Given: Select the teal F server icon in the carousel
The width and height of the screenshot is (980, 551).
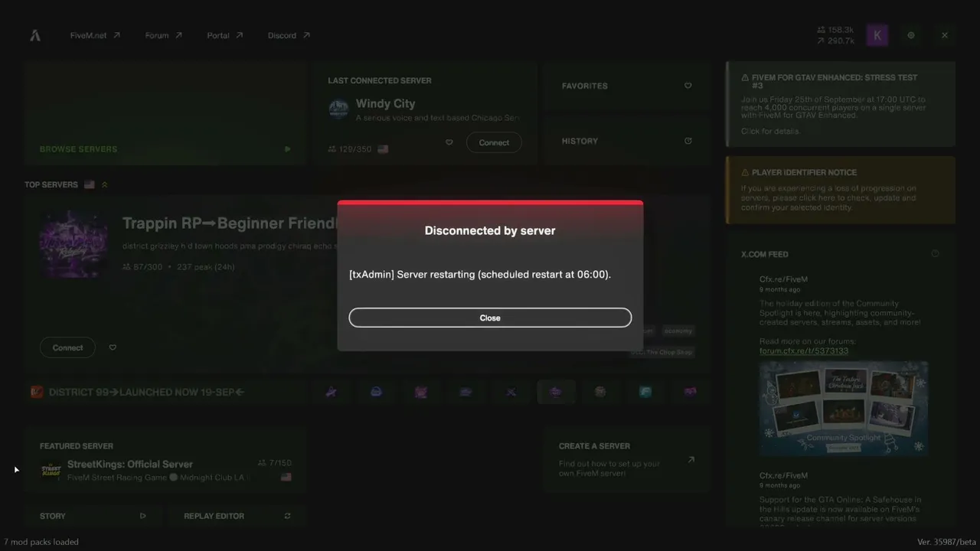Looking at the screenshot, I should point(645,392).
